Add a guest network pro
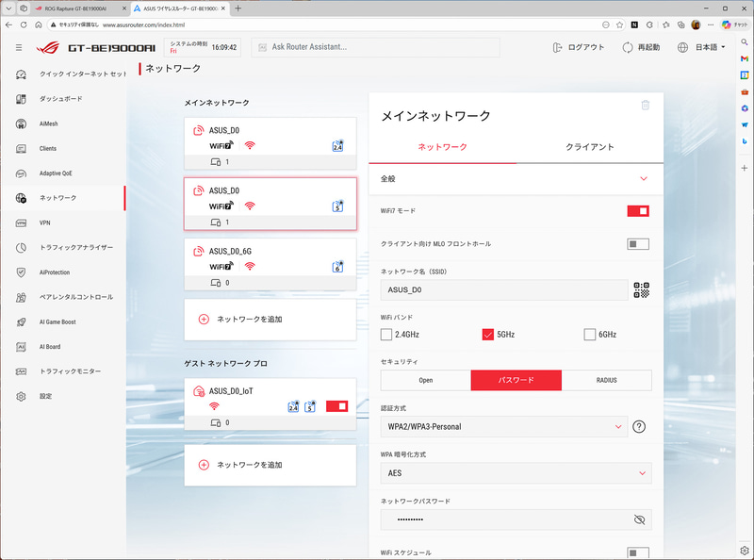 point(270,465)
